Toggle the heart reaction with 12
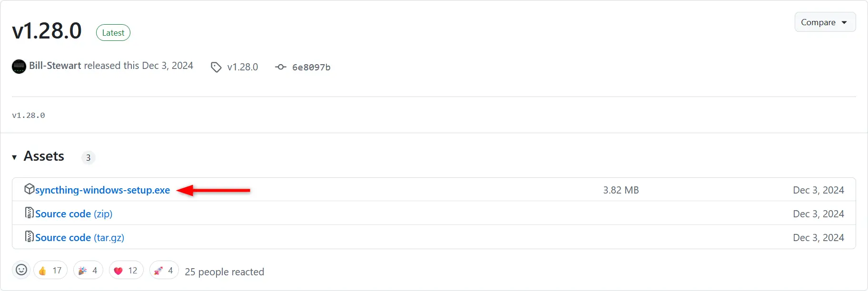Screen dimensions: 868x291 pyautogui.click(x=126, y=270)
